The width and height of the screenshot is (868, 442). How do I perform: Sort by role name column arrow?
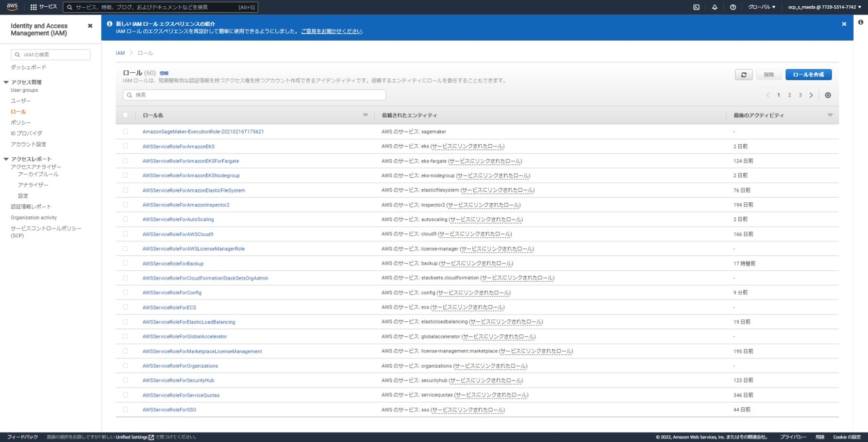(x=366, y=115)
